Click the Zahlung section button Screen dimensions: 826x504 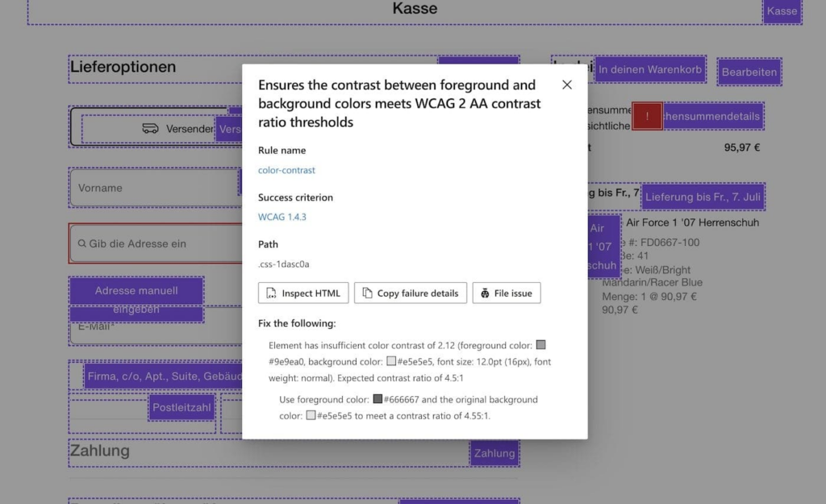(494, 453)
